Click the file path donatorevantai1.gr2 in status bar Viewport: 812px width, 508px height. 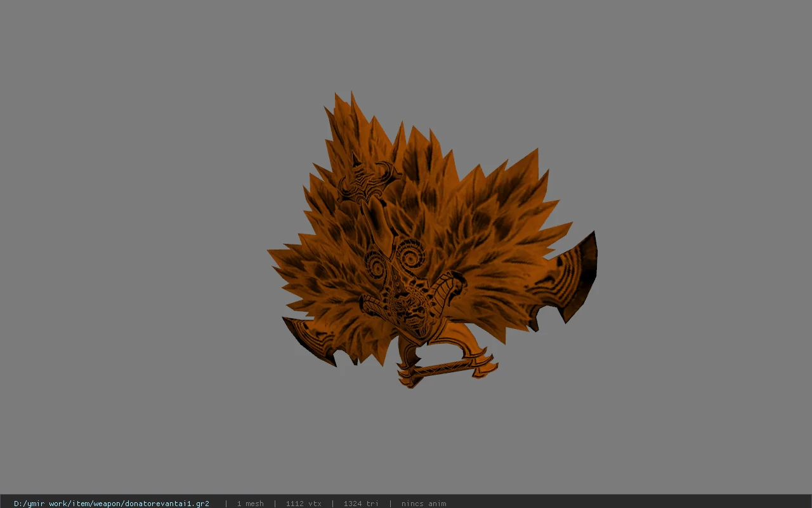[112, 504]
